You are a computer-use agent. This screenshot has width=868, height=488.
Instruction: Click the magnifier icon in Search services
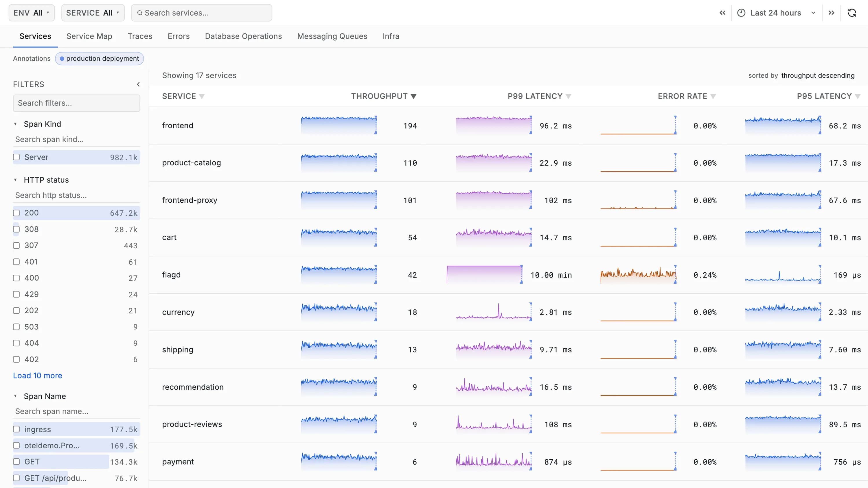[139, 13]
